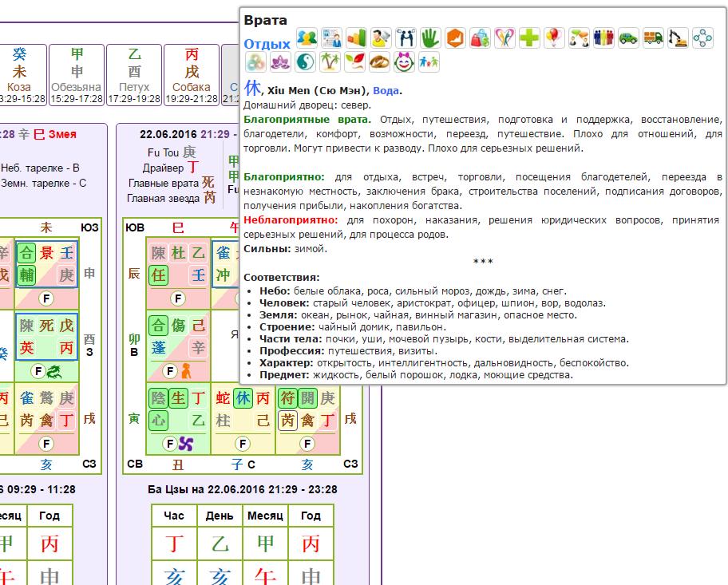Click the 驚 gate in the chart
The image size is (728, 585).
point(46,398)
